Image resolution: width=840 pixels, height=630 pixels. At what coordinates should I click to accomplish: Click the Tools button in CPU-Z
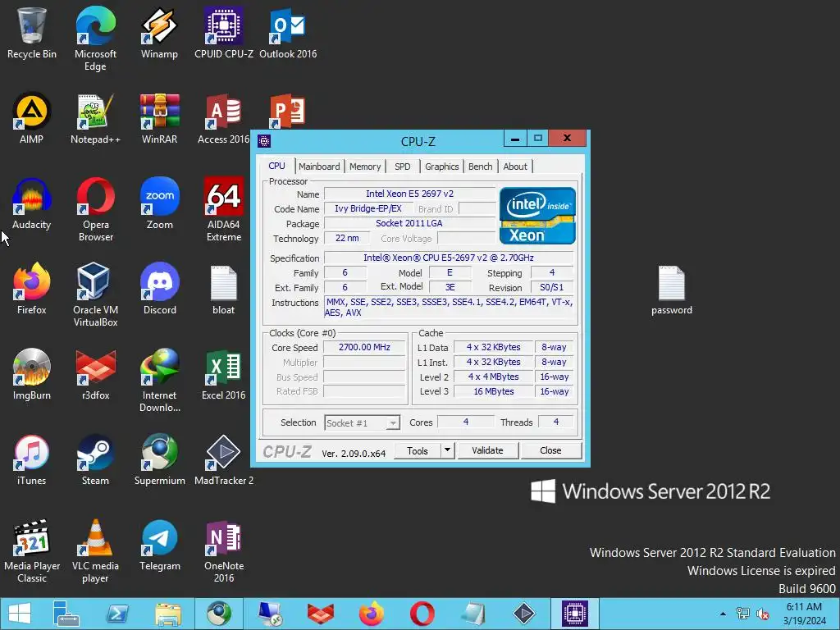418,450
